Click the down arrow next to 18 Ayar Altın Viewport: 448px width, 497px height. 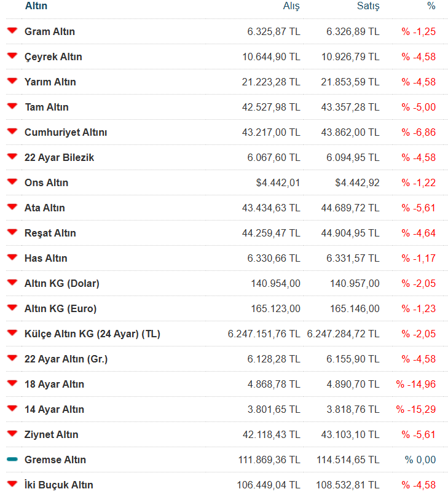(x=12, y=383)
